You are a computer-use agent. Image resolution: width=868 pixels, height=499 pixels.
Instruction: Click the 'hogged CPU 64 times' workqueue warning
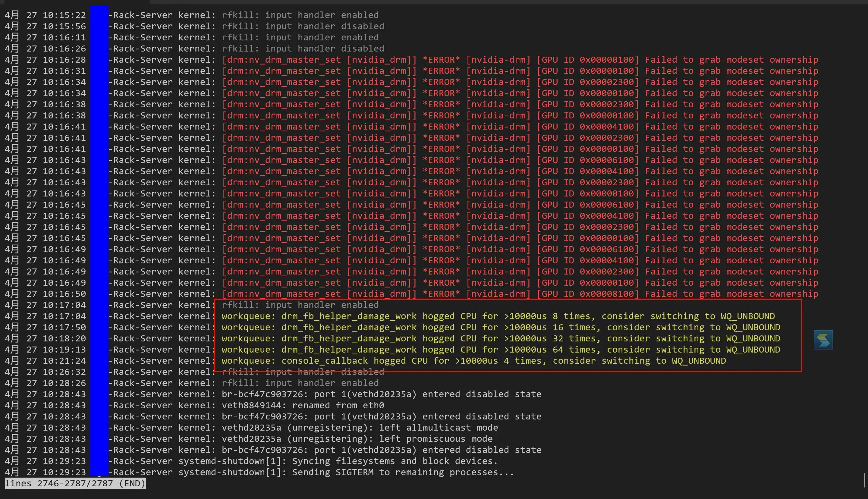point(501,350)
